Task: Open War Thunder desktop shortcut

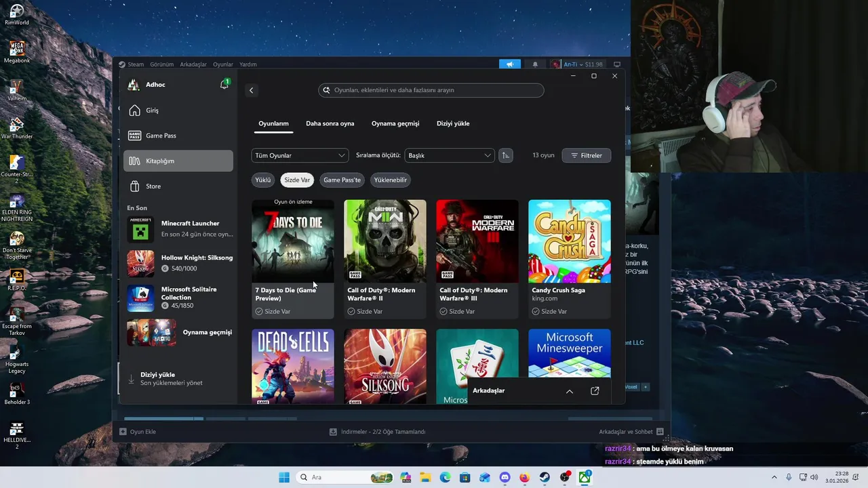Action: [17, 129]
